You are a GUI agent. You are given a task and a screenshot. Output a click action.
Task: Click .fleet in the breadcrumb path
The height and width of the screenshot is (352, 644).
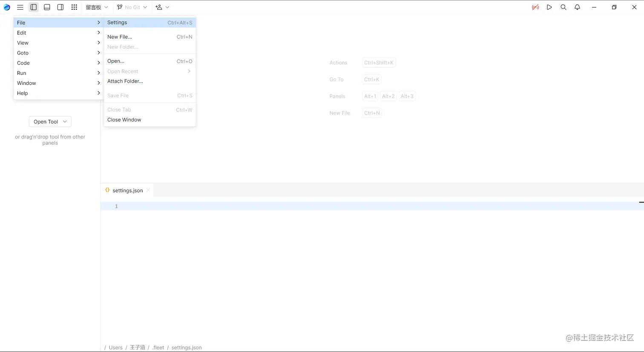tap(158, 348)
